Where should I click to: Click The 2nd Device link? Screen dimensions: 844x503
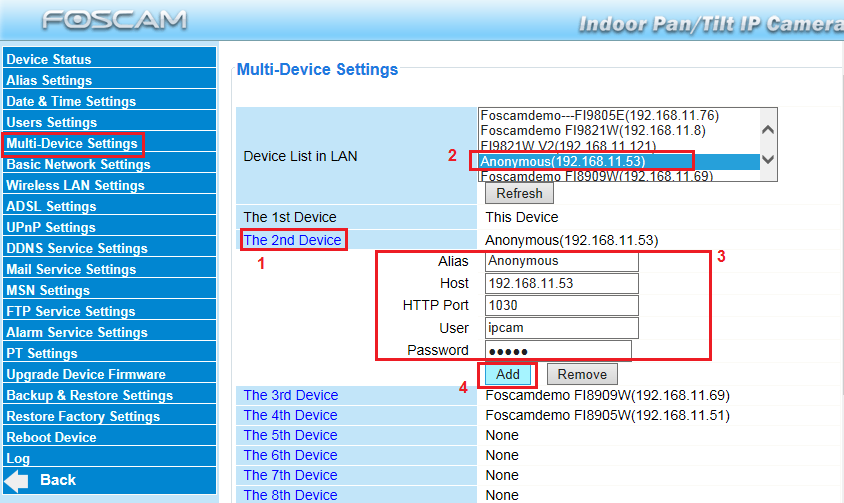[x=292, y=240]
